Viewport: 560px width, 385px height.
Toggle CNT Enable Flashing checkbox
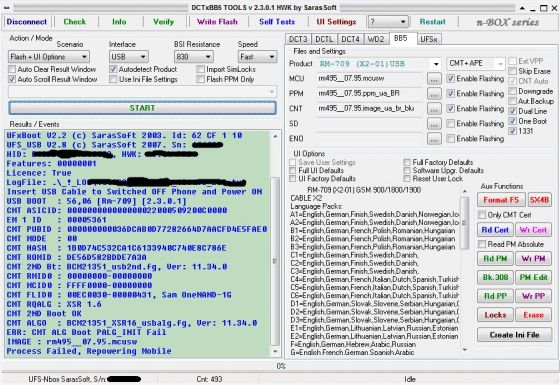point(451,108)
